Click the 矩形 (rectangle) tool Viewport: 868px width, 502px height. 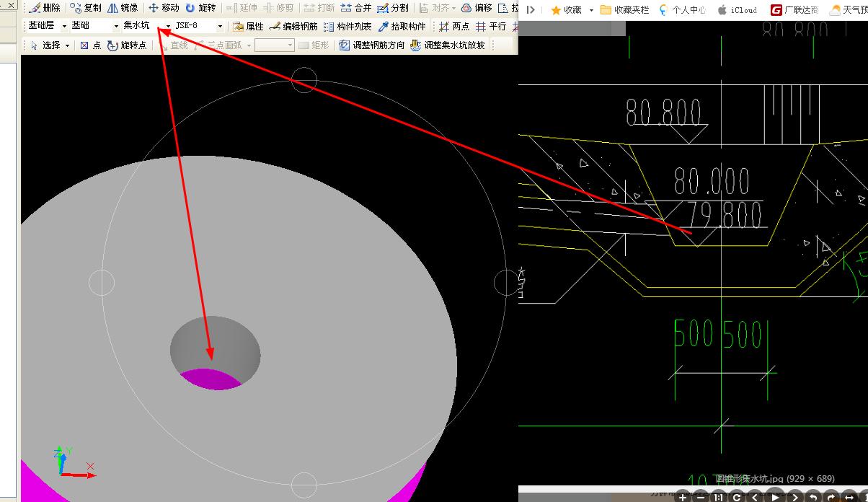[x=314, y=45]
